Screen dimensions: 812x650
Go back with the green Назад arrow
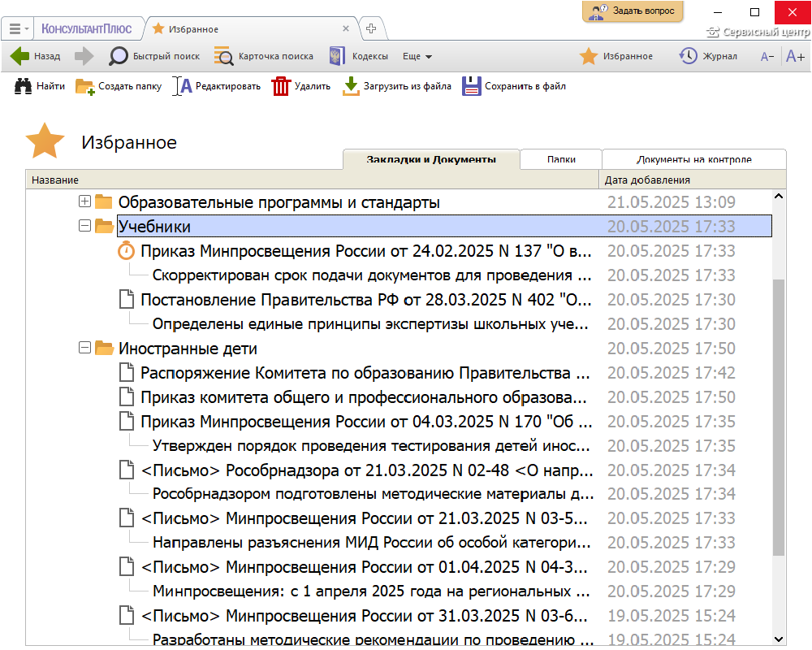(x=35, y=56)
